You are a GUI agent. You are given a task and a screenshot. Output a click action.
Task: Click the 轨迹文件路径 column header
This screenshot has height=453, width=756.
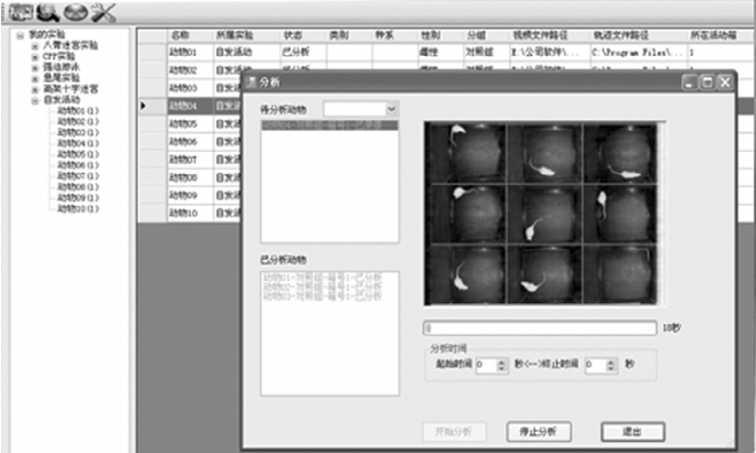click(638, 36)
